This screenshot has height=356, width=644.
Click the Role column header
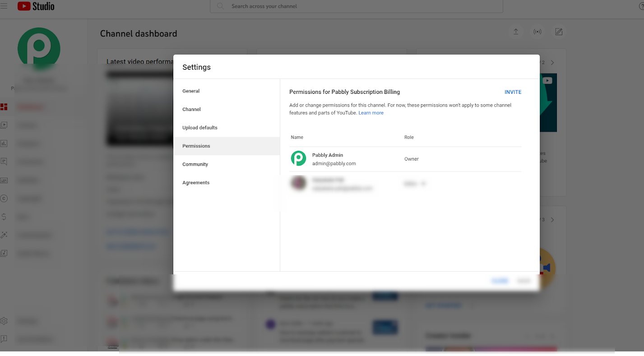409,137
